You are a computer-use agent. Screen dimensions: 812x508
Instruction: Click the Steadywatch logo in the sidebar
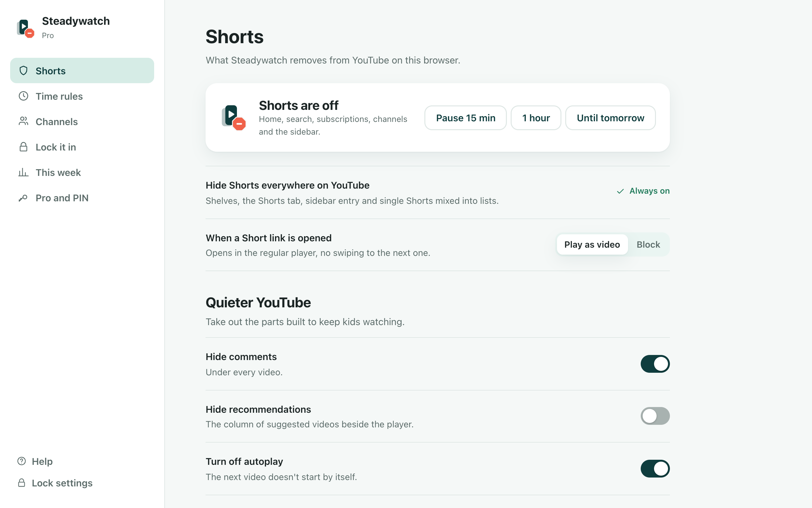25,28
